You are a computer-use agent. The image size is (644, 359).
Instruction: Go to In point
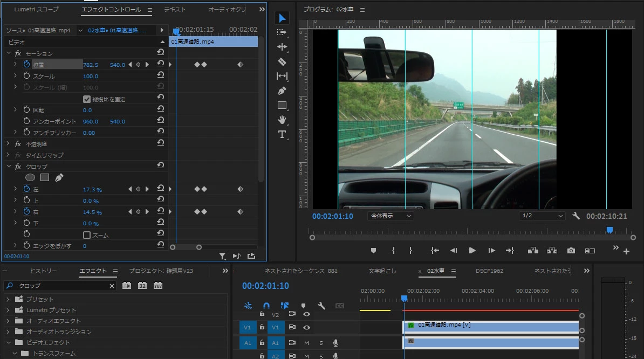435,250
